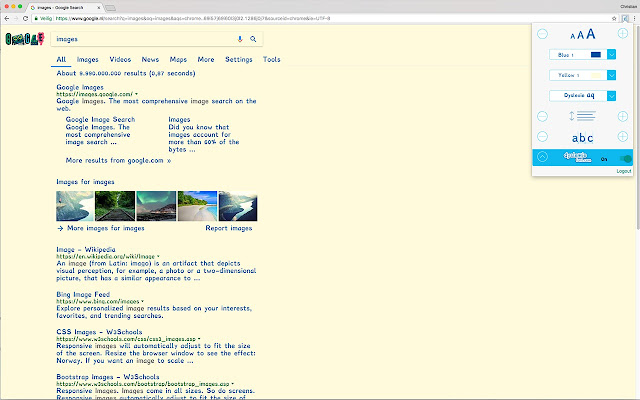
Task: Go forward with the browser forward arrow
Action: (x=16, y=18)
